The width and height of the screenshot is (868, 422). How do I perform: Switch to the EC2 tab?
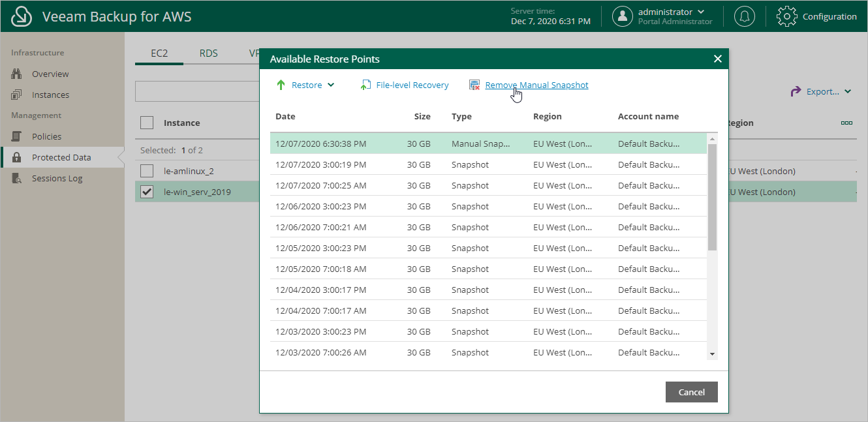tap(159, 53)
